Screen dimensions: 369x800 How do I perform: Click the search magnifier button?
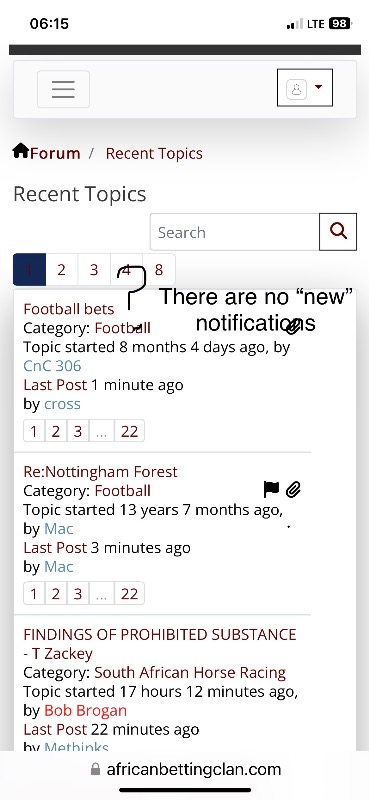(338, 232)
